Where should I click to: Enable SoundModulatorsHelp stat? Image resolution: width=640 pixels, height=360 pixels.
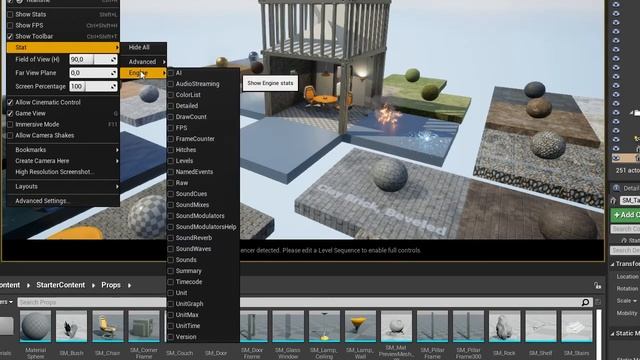pos(171,227)
